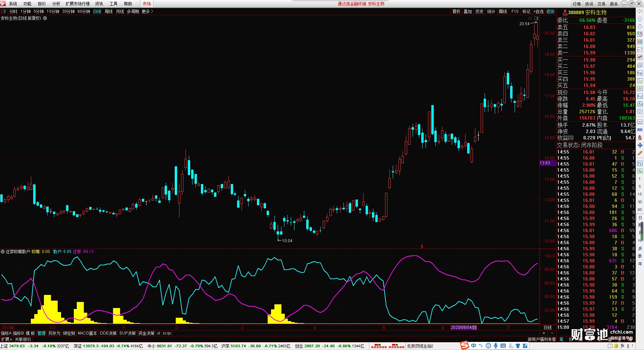Screen dimensions: 644x350
Task: Switch to 月线 monthly chart
Action: 120,11
